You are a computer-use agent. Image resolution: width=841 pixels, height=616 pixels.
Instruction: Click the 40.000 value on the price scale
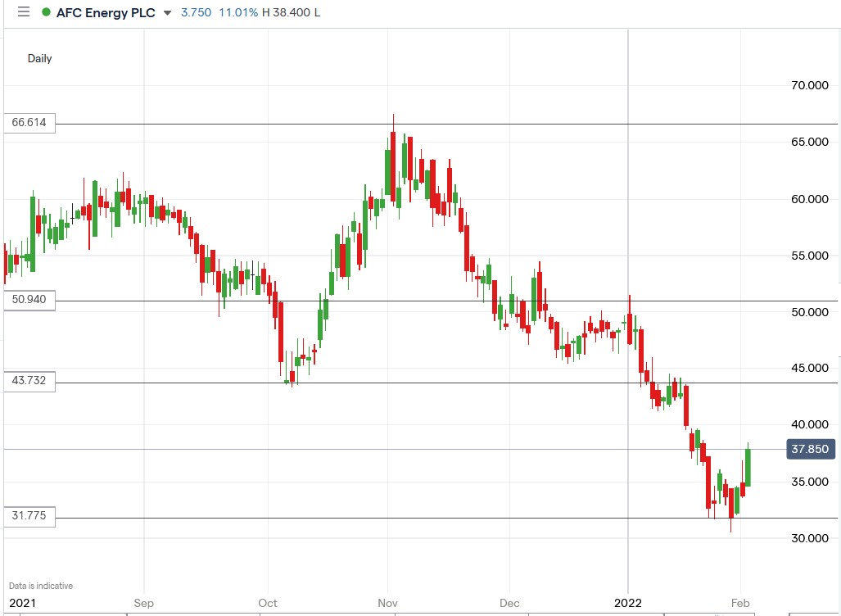(810, 424)
